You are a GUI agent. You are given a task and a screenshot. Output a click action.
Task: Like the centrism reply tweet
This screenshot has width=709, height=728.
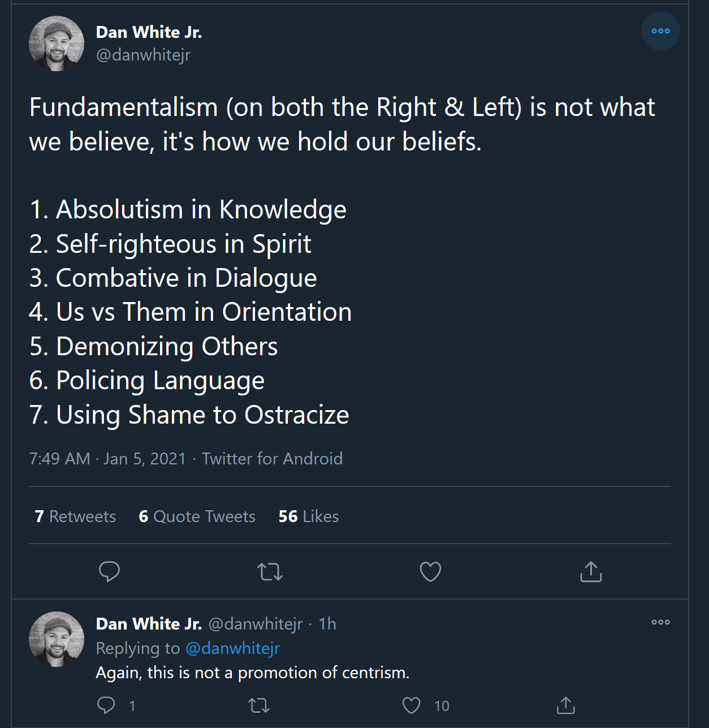tap(412, 705)
